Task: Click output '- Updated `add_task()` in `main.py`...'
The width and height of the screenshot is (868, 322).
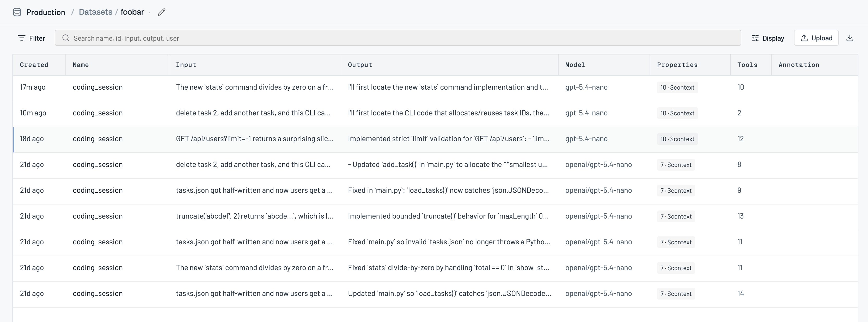Action: tap(448, 165)
